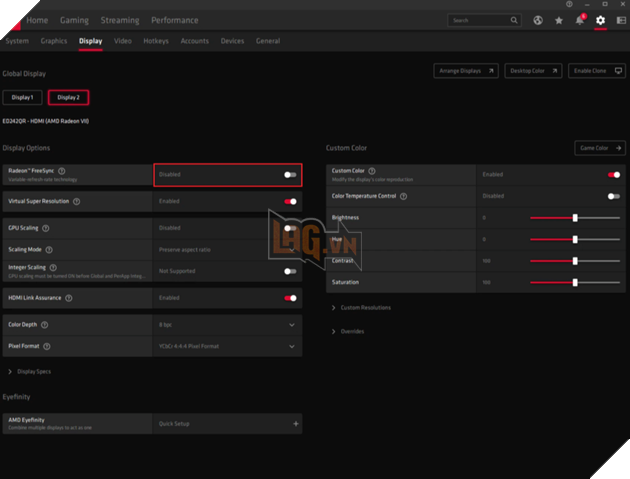
Task: Click the sidebar panel layout icon
Action: tap(620, 20)
